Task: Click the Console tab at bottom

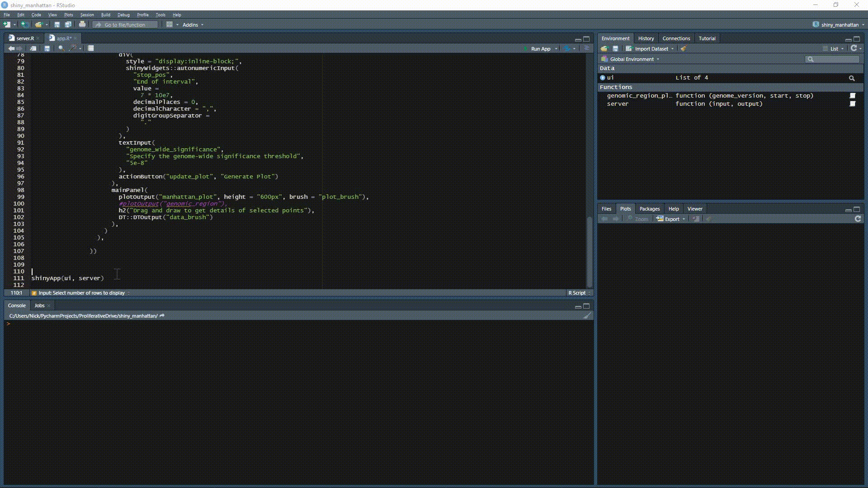Action: coord(16,305)
